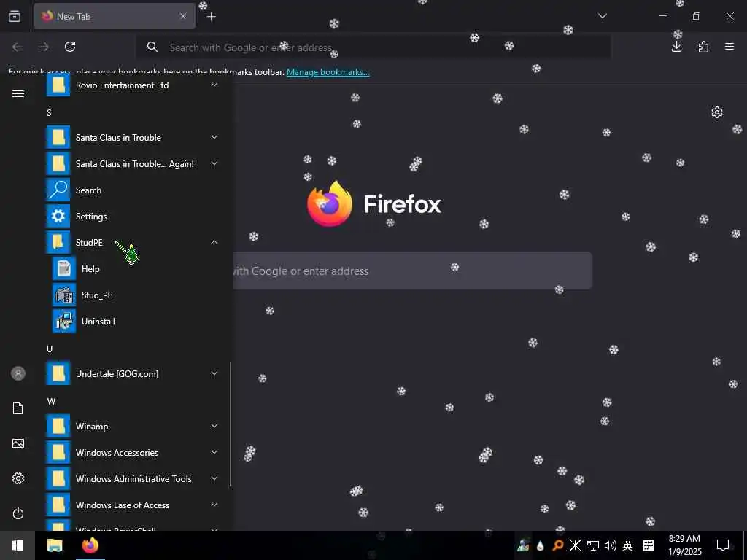The width and height of the screenshot is (747, 560).
Task: Click the Start menu hamburger expand icon
Action: tap(18, 94)
